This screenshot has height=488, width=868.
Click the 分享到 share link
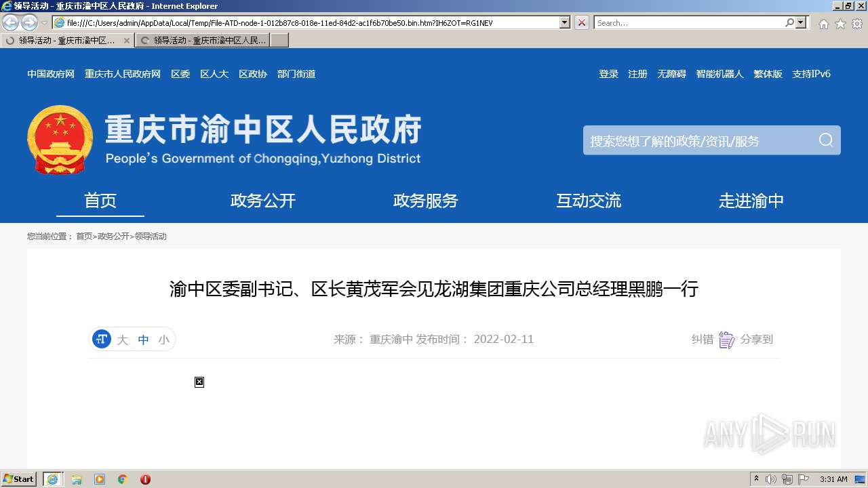tap(757, 340)
